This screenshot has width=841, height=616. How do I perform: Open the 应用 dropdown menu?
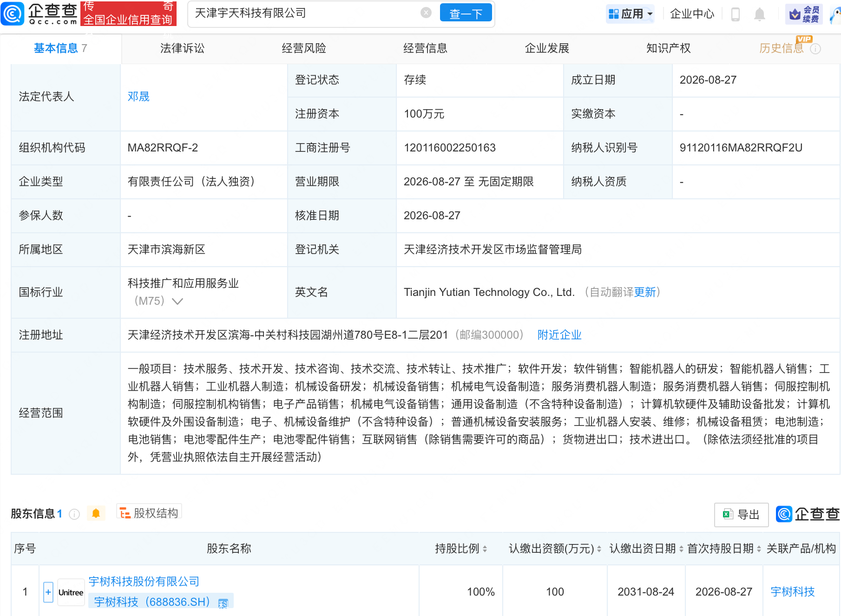pyautogui.click(x=631, y=14)
